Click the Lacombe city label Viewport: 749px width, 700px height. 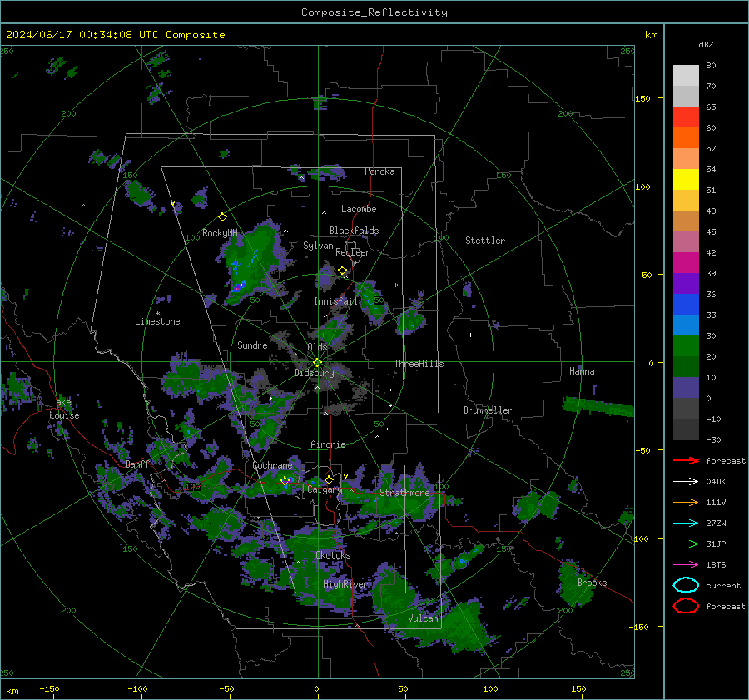(x=359, y=209)
